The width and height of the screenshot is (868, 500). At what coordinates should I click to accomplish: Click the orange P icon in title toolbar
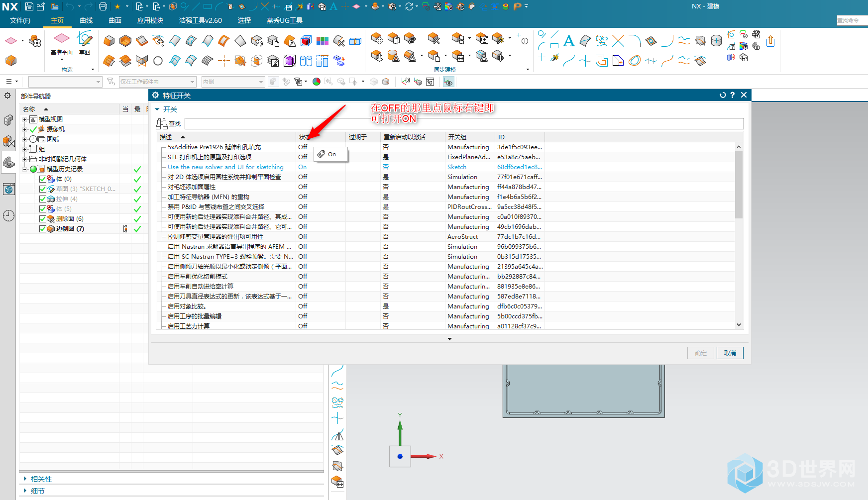[x=518, y=6]
